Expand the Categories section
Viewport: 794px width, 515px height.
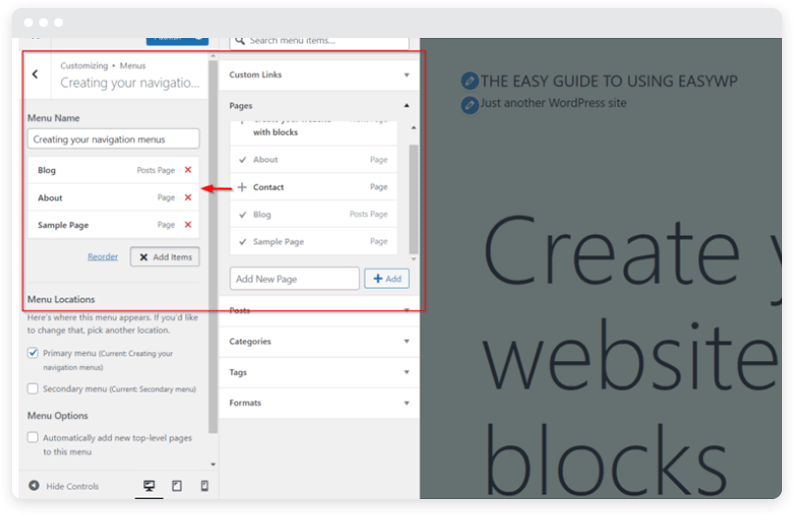(x=319, y=341)
